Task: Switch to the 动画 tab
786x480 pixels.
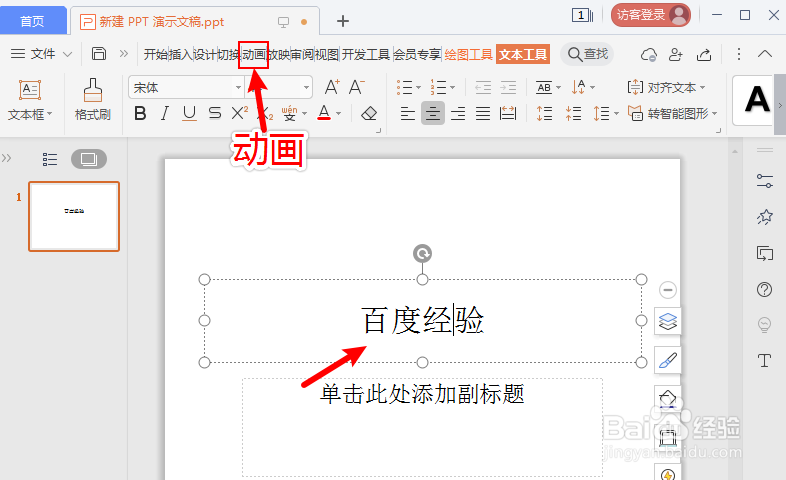Action: coord(254,54)
